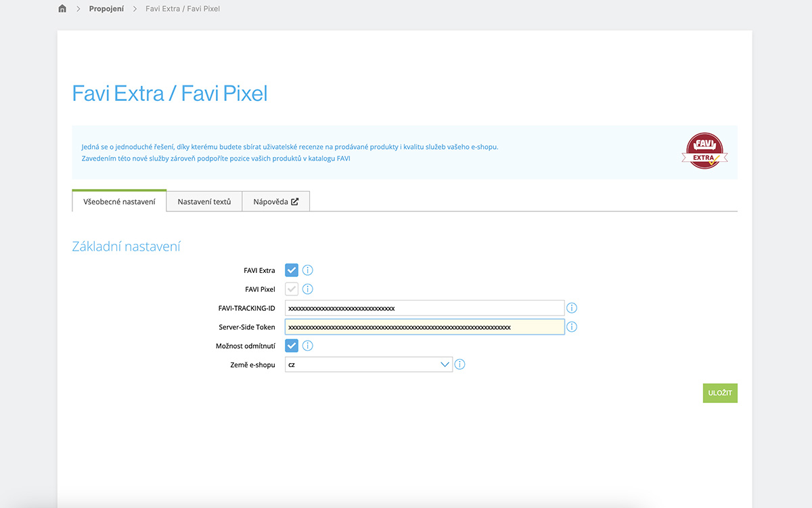This screenshot has width=812, height=508.
Task: Click the Země e-shopu label
Action: [x=252, y=365]
